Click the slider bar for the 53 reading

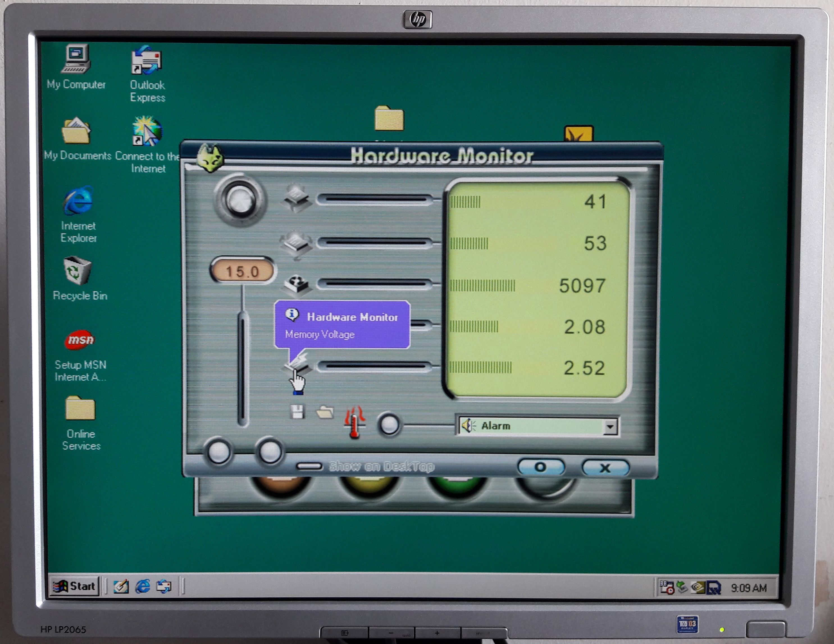coord(374,243)
